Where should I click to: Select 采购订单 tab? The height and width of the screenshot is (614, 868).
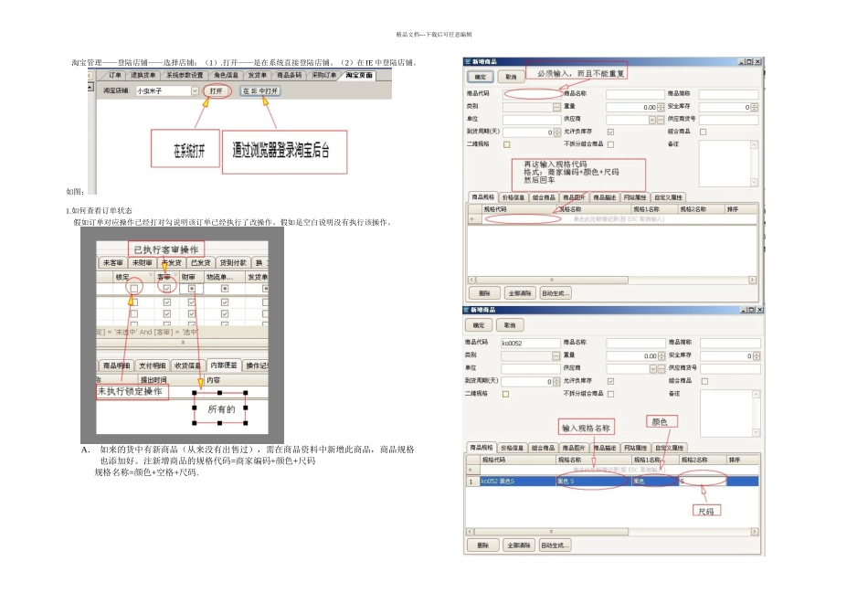point(323,75)
